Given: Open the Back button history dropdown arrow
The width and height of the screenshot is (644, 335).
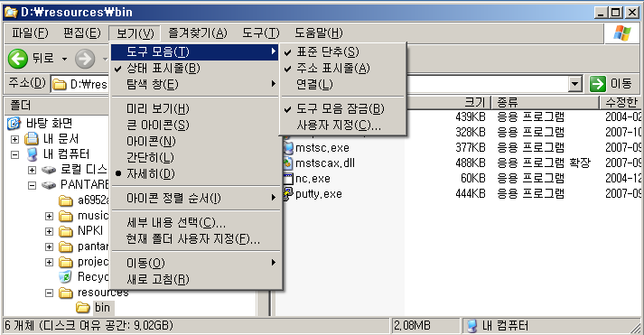Looking at the screenshot, I should point(64,59).
